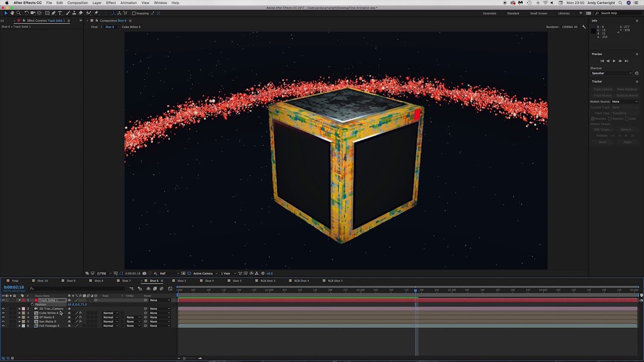Select the Selection arrow tool

click(x=6, y=13)
